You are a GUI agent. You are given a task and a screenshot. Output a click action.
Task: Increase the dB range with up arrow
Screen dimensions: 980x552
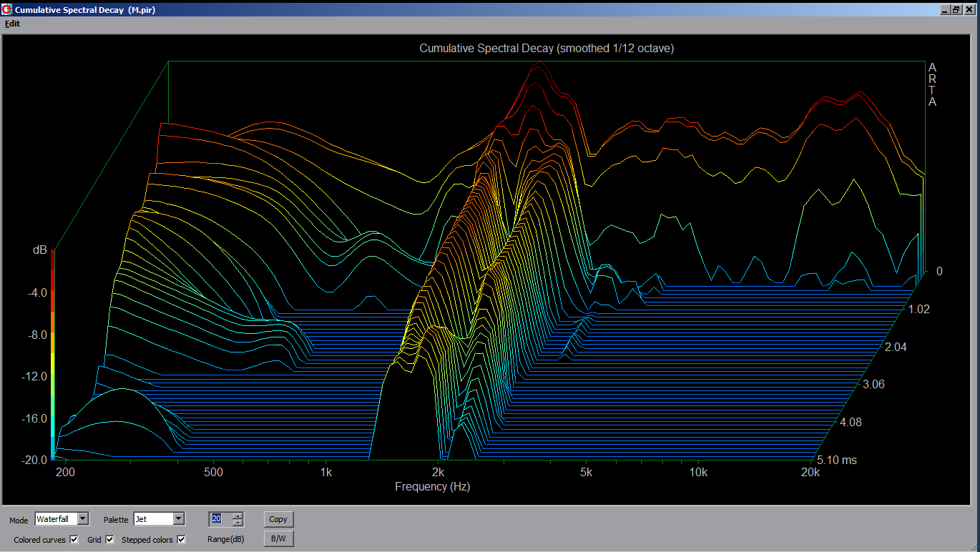click(x=238, y=516)
